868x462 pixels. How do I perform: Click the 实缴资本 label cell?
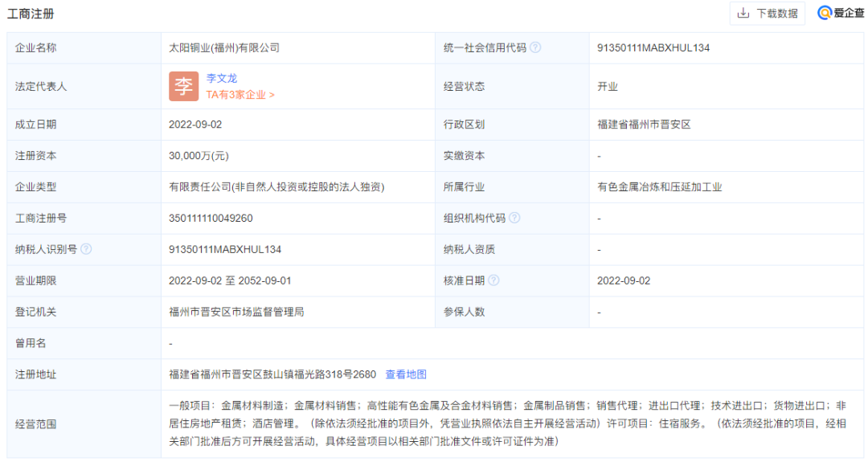point(512,156)
